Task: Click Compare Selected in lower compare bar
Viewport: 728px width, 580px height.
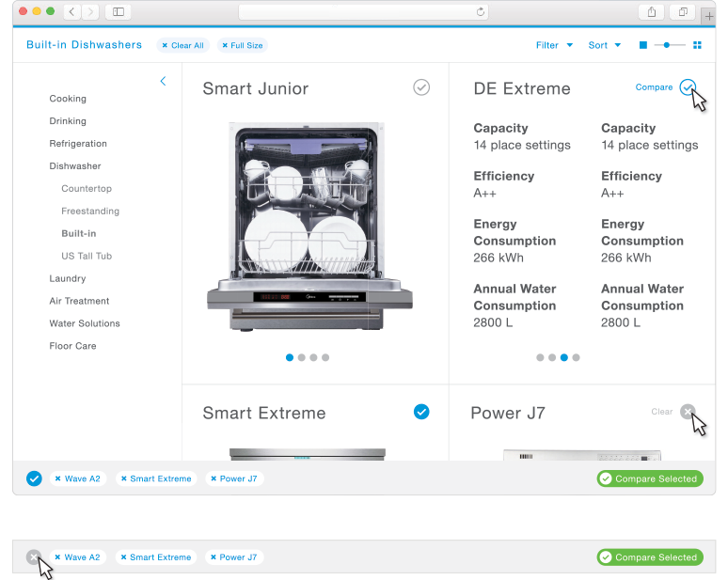Action: 650,556
